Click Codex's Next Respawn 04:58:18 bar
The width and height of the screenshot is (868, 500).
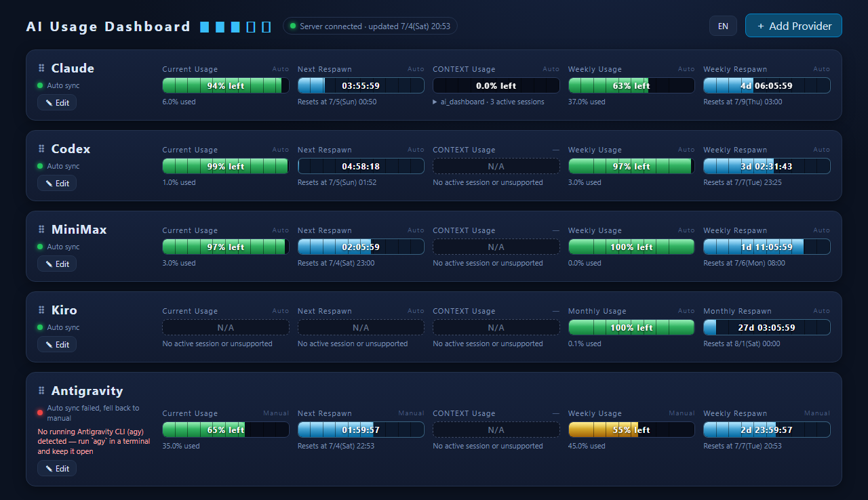pyautogui.click(x=361, y=166)
